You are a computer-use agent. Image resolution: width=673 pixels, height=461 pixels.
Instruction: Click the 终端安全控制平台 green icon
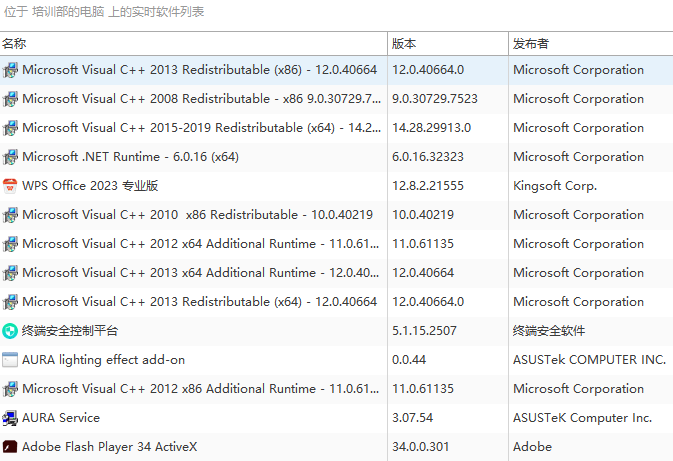[x=10, y=331]
